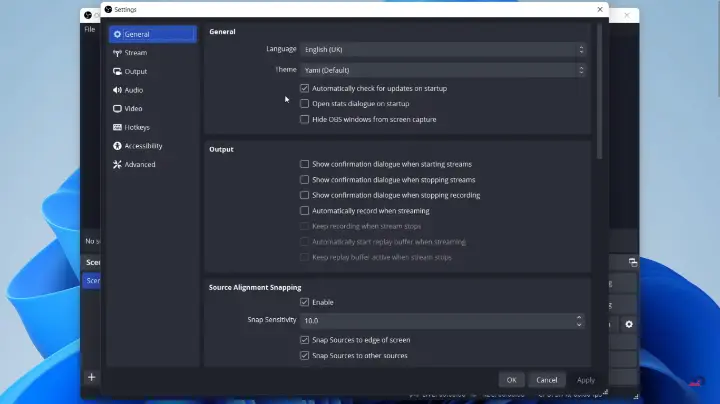The height and width of the screenshot is (404, 720).
Task: Enable confirmation dialogue when starting streams
Action: [304, 164]
